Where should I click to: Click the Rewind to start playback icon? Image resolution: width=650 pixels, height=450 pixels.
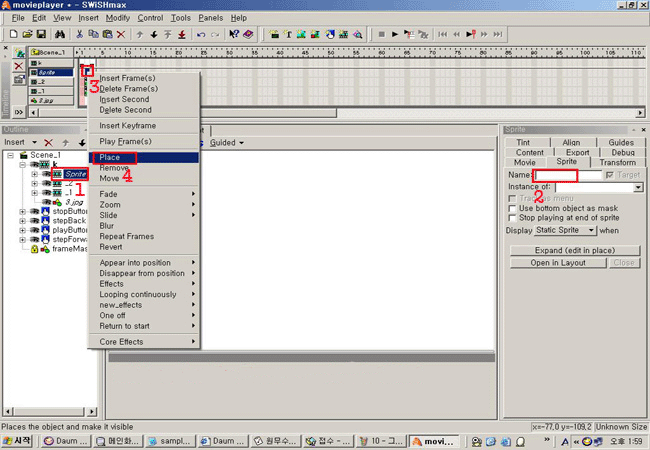pyautogui.click(x=443, y=34)
